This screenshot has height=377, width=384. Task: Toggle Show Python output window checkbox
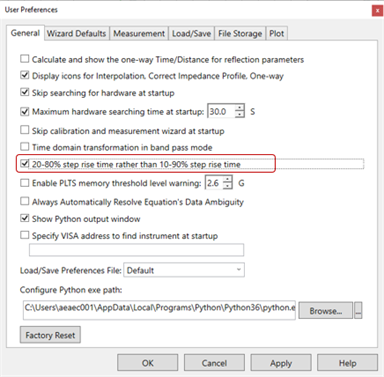(x=25, y=218)
